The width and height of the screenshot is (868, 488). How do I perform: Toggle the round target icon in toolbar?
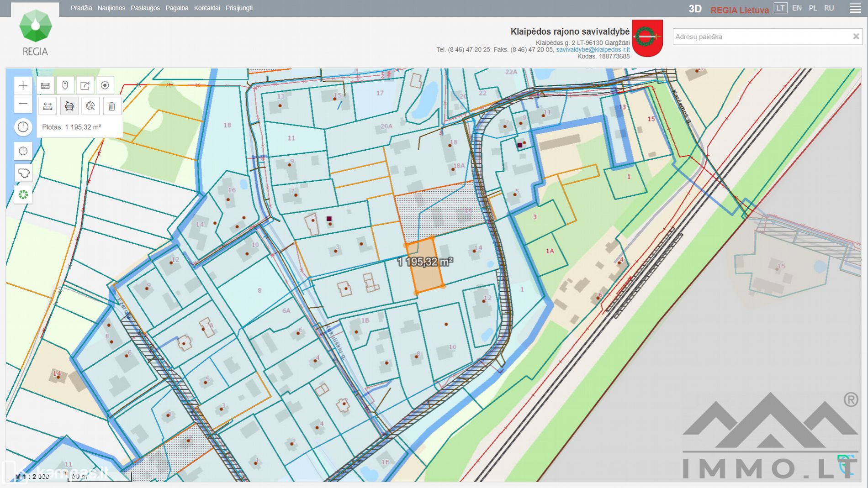pyautogui.click(x=105, y=85)
